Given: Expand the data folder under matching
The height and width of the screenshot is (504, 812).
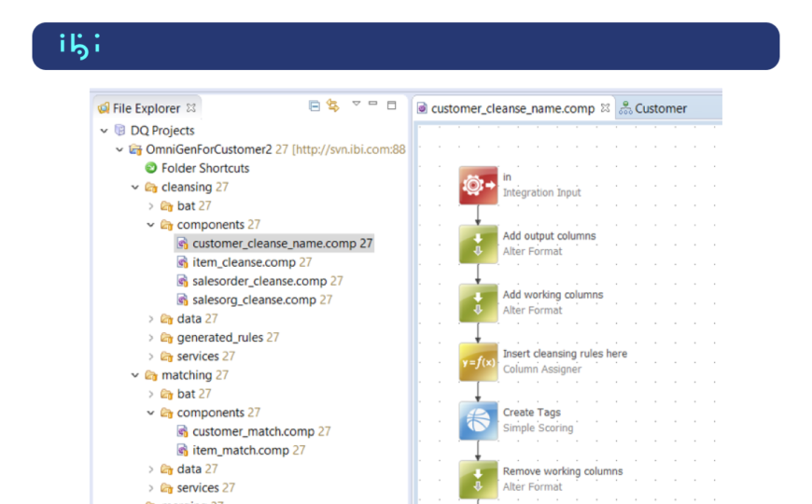Looking at the screenshot, I should click(x=150, y=469).
